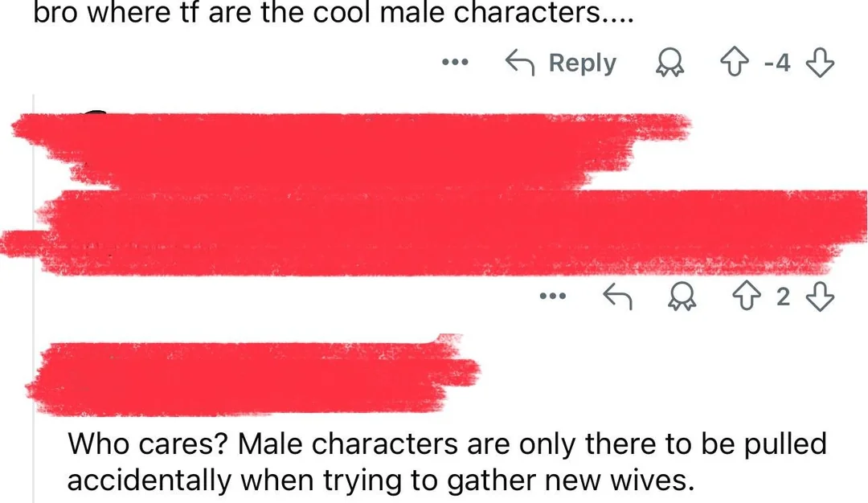Select the 'bro where tf' comment text
Screen dimensions: 868x503
coord(334,12)
